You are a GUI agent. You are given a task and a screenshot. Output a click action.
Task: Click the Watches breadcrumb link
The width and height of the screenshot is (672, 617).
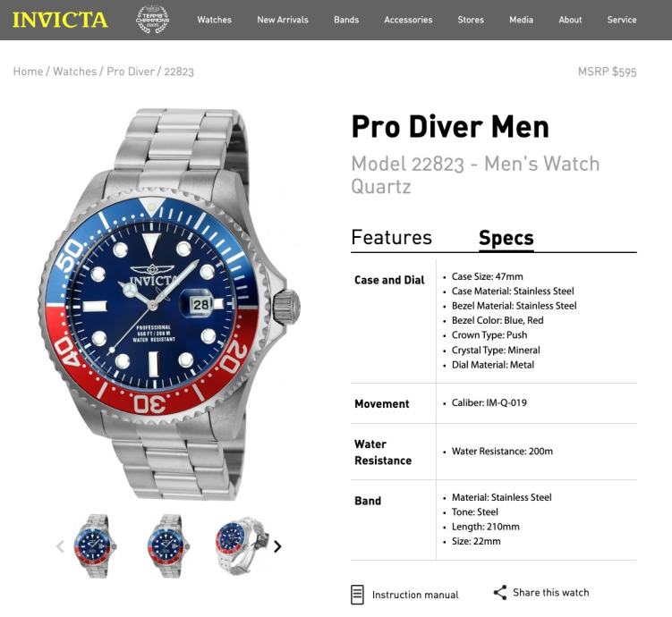click(x=74, y=72)
